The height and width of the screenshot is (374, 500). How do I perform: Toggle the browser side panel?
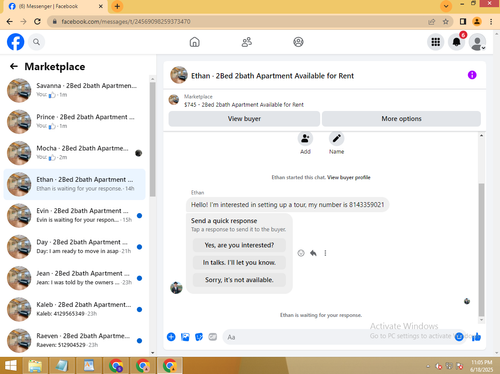pos(463,22)
